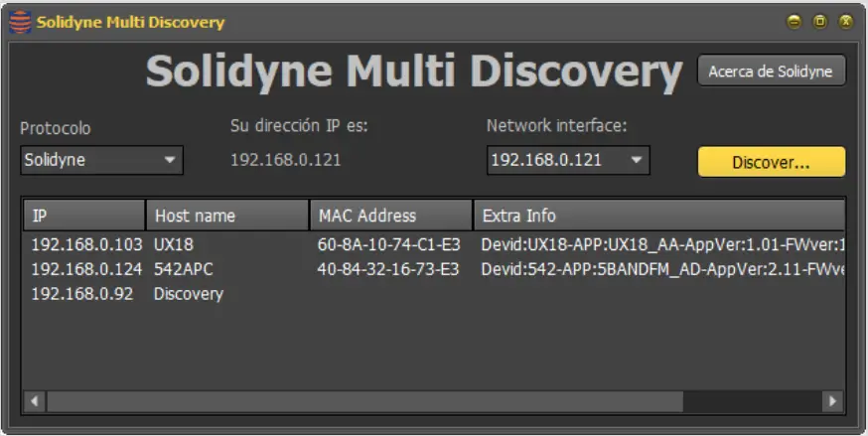The height and width of the screenshot is (436, 868).
Task: Select the row with IP 192.168.0.92
Action: [433, 294]
